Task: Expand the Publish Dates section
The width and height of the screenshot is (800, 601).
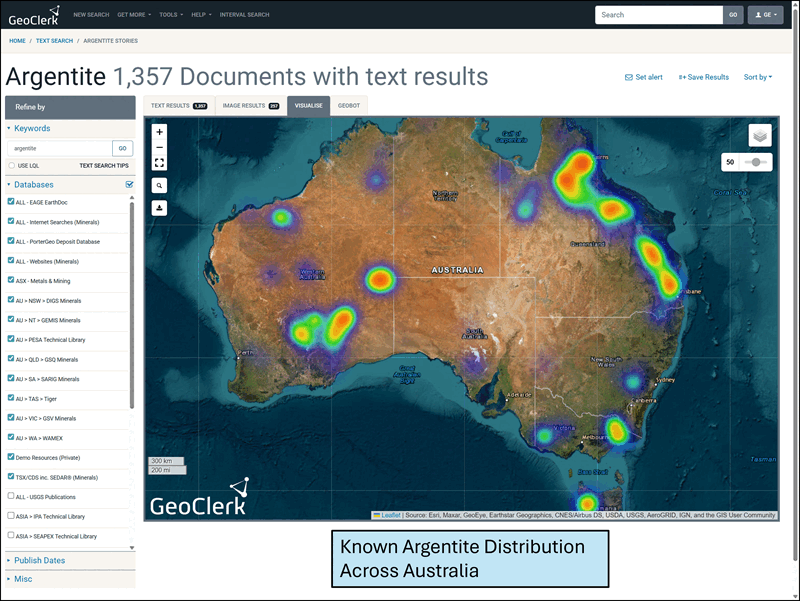Action: (x=40, y=560)
